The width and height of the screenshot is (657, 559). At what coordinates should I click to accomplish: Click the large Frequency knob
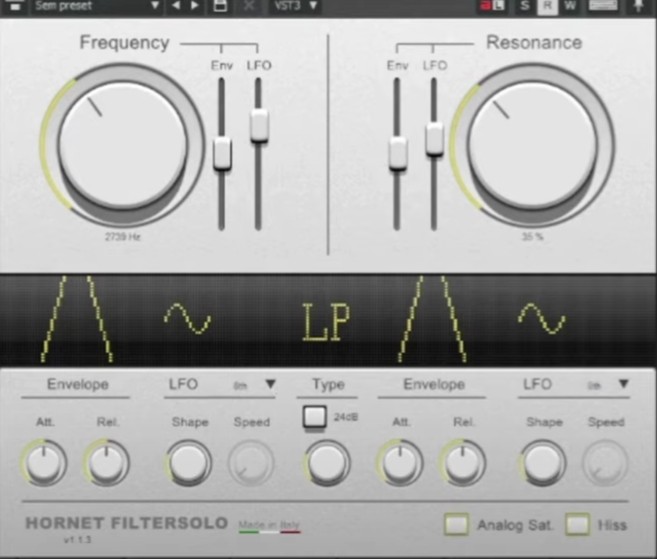click(x=122, y=145)
